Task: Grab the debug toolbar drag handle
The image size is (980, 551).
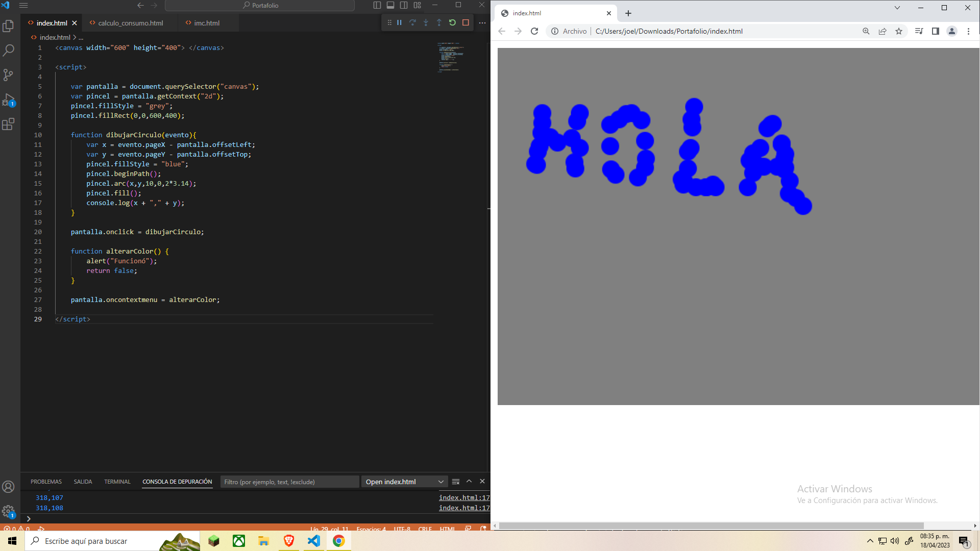Action: pos(389,22)
